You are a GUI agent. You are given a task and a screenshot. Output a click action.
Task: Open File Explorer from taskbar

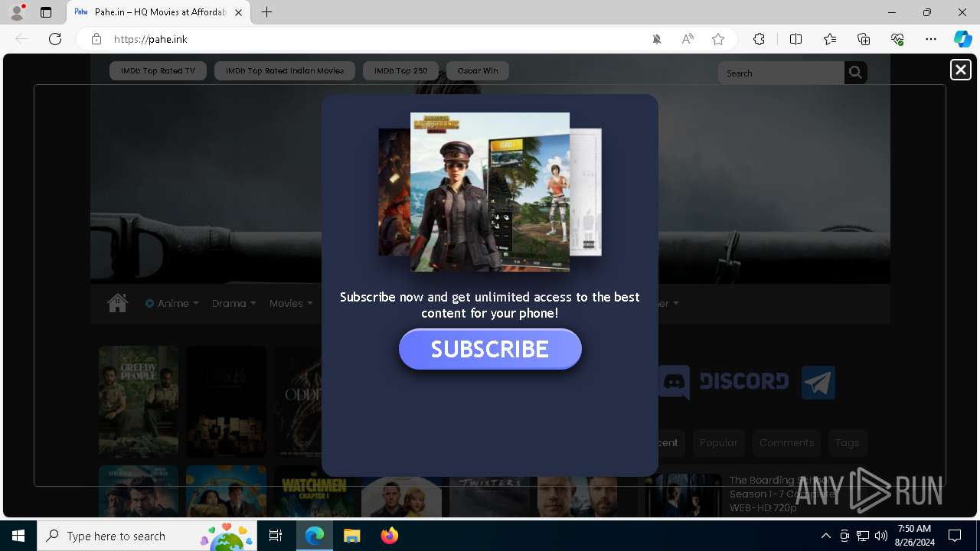pos(351,536)
